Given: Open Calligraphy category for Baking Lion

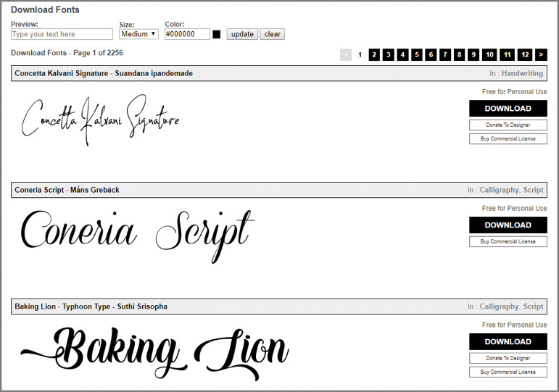Looking at the screenshot, I should [x=499, y=307].
